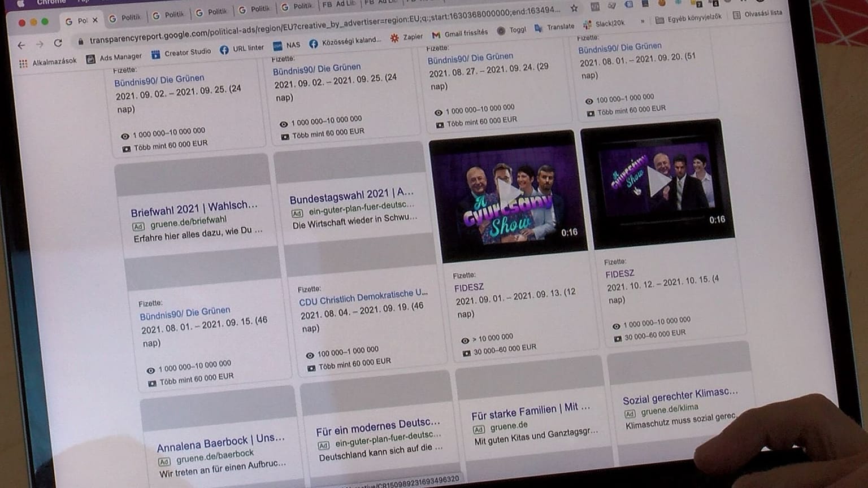Screen dimensions: 868x488
Task: Open the Slack|20k bookmark
Action: click(604, 24)
